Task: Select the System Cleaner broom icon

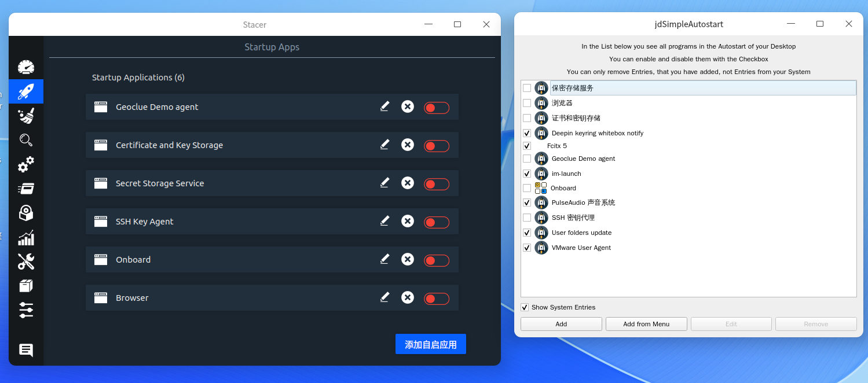Action: (26, 116)
